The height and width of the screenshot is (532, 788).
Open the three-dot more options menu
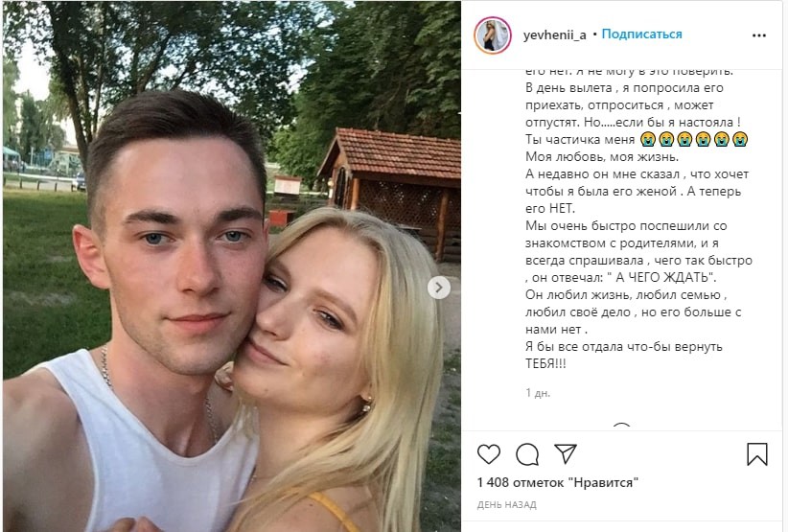tap(759, 35)
